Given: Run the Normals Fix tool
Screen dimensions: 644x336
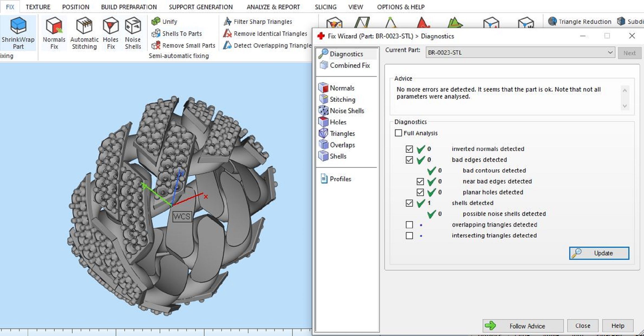Looking at the screenshot, I should [54, 26].
